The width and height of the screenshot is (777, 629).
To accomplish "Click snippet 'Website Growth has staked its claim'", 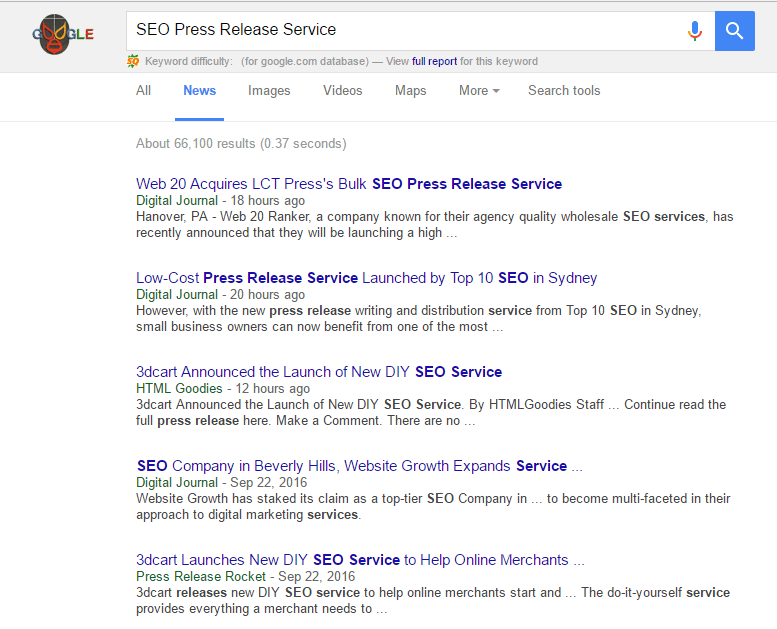I will 433,507.
